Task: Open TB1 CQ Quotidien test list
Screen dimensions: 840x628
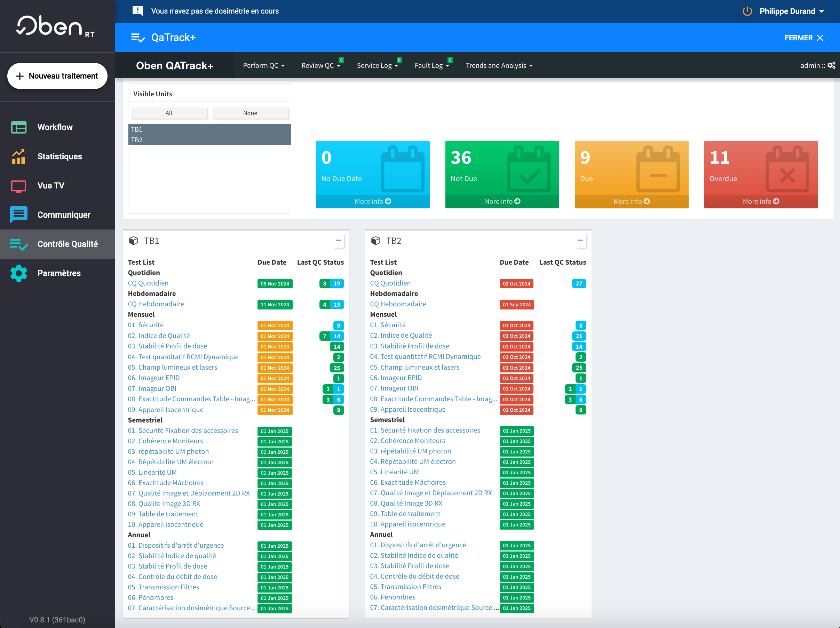Action: [148, 283]
